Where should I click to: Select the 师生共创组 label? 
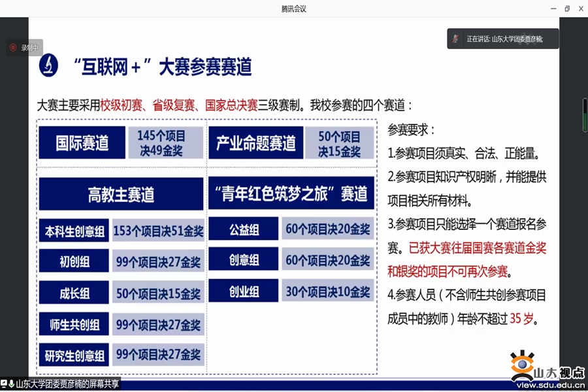pos(74,325)
